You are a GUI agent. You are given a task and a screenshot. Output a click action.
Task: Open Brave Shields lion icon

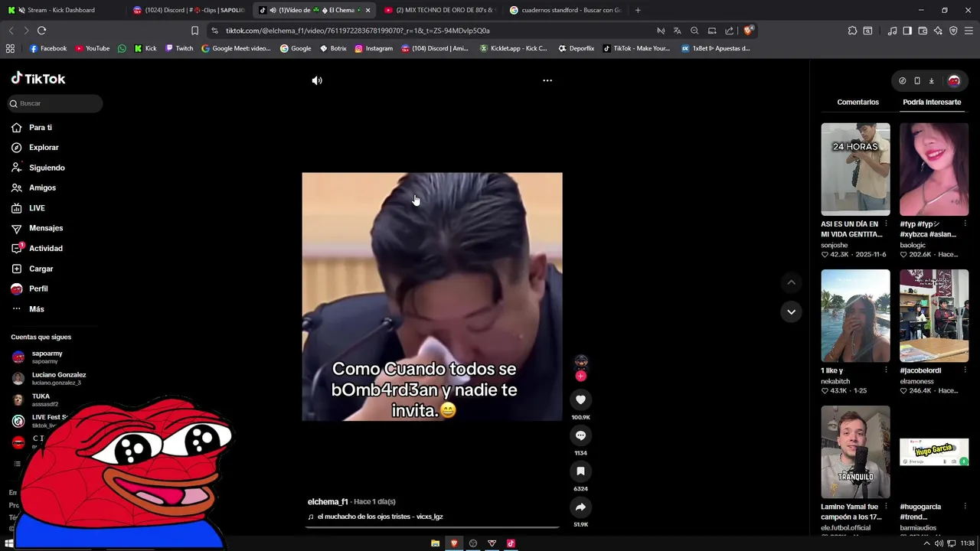click(x=749, y=31)
